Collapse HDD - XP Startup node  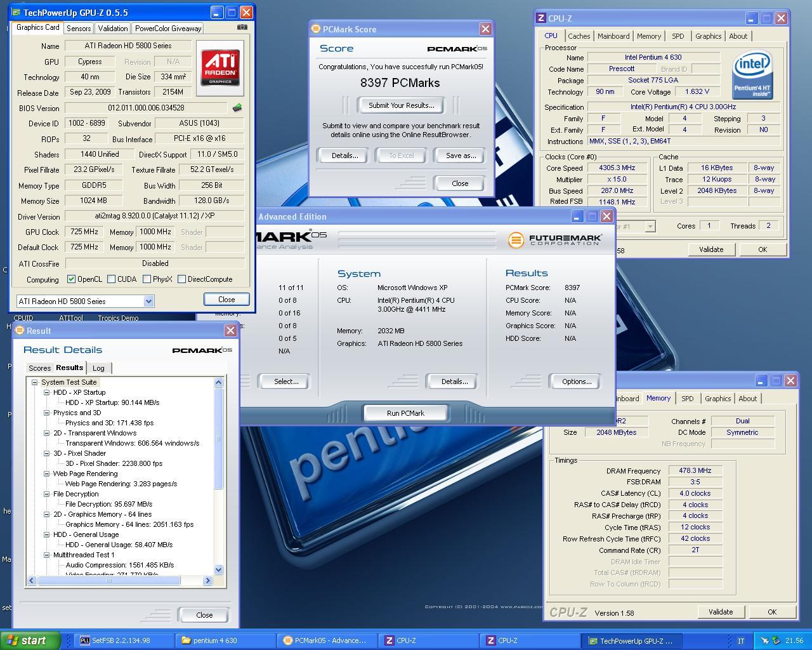point(46,392)
